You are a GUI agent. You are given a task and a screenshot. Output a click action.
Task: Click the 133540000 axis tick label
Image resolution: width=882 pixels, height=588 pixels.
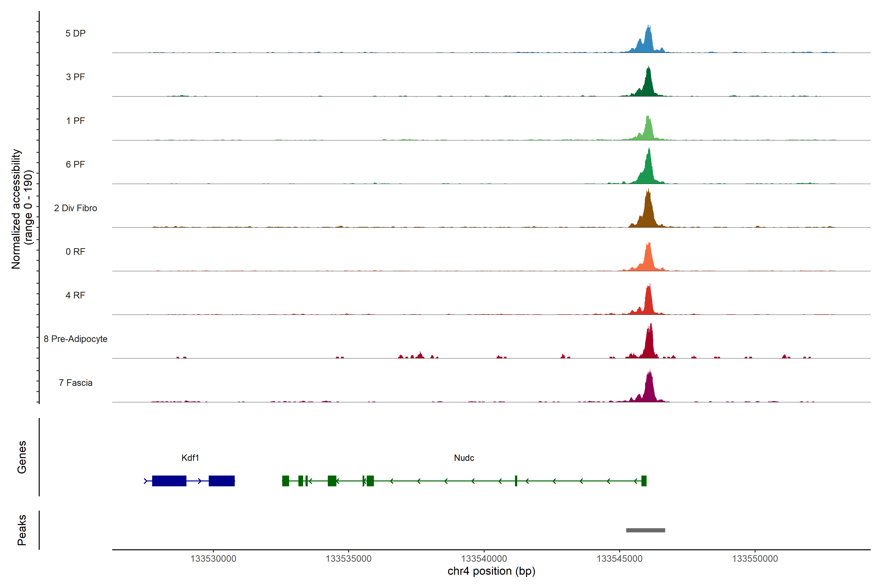pyautogui.click(x=484, y=559)
